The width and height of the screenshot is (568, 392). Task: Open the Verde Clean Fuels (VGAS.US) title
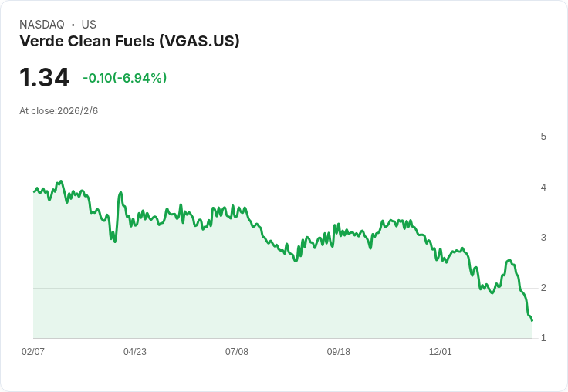tap(130, 42)
